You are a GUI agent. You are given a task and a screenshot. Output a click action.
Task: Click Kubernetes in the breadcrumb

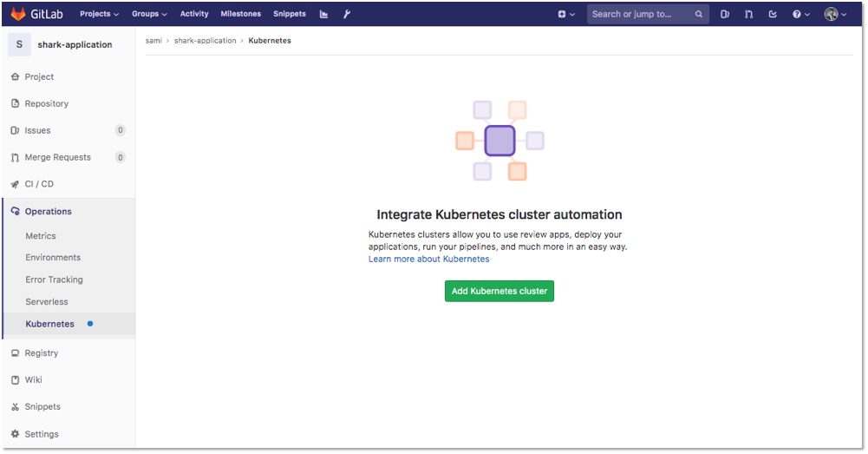coord(270,41)
